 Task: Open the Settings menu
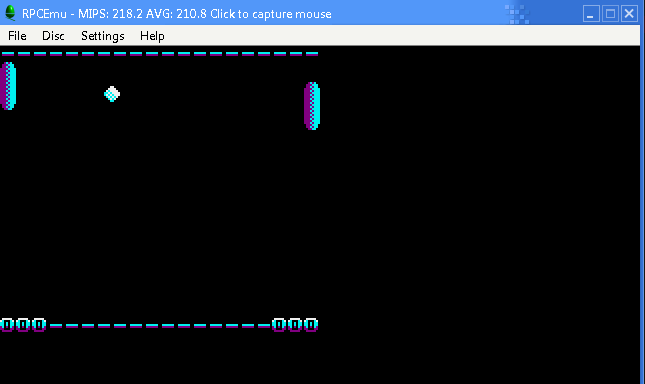[103, 36]
